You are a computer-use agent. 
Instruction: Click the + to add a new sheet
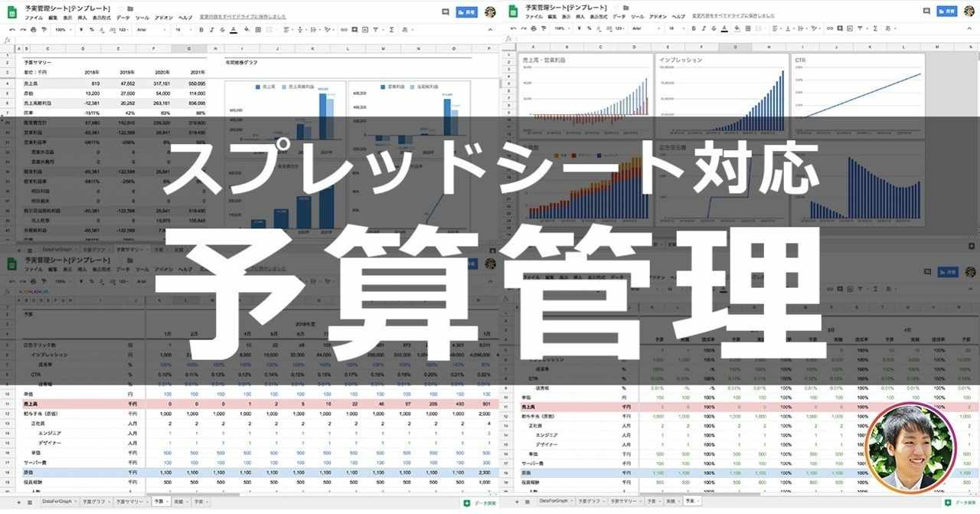click(18, 505)
